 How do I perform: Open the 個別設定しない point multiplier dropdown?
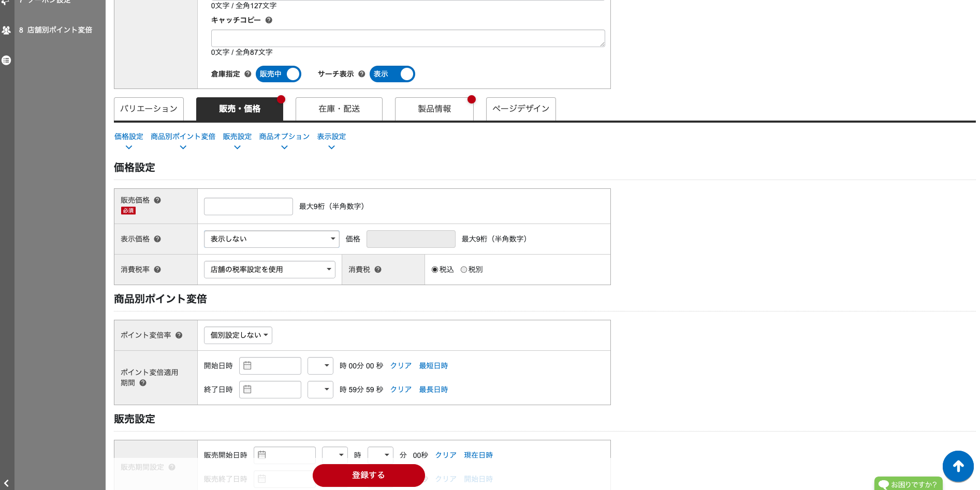[x=238, y=335]
